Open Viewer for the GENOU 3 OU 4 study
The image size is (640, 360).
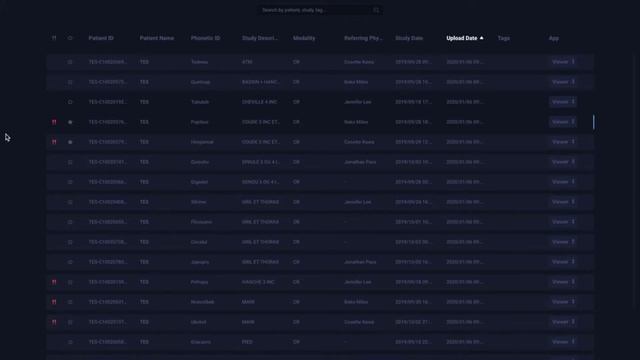pyautogui.click(x=560, y=182)
